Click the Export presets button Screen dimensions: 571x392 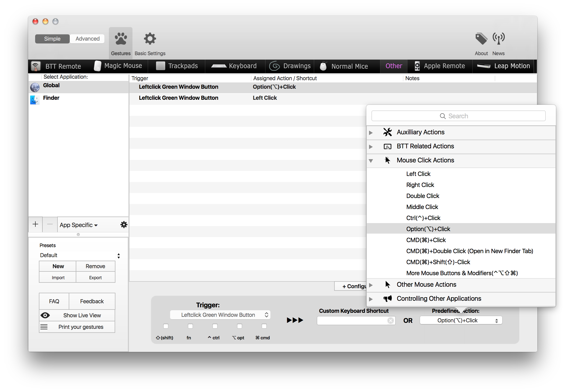(95, 277)
